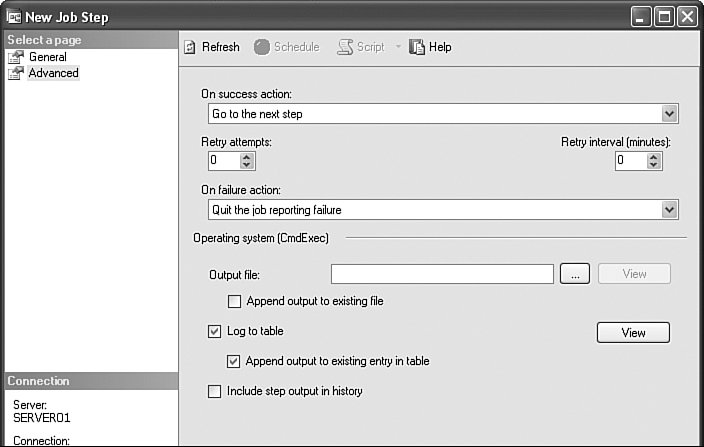Decrease Retry attempts with down arrow
Viewport: 704px width, 447px height.
pos(246,165)
